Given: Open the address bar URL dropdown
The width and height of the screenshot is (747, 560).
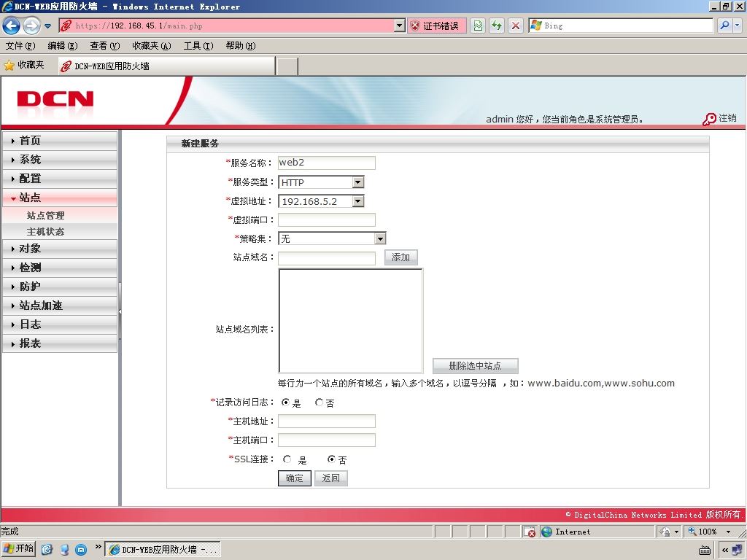Looking at the screenshot, I should (400, 26).
